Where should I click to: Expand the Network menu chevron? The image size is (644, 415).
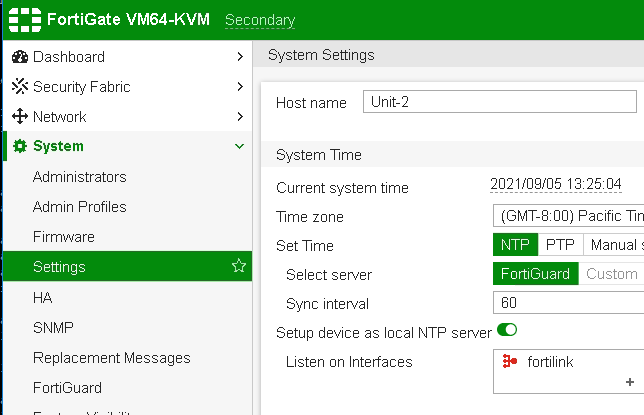pyautogui.click(x=240, y=116)
